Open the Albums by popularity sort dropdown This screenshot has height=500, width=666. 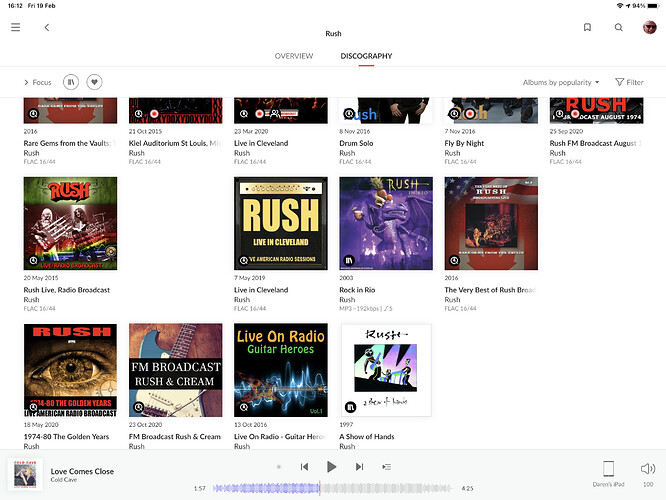(561, 82)
